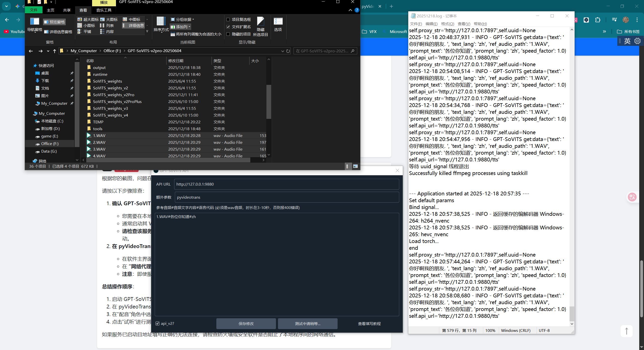Click the save changes button
Image resolution: width=644 pixels, height=350 pixels.
click(x=246, y=324)
